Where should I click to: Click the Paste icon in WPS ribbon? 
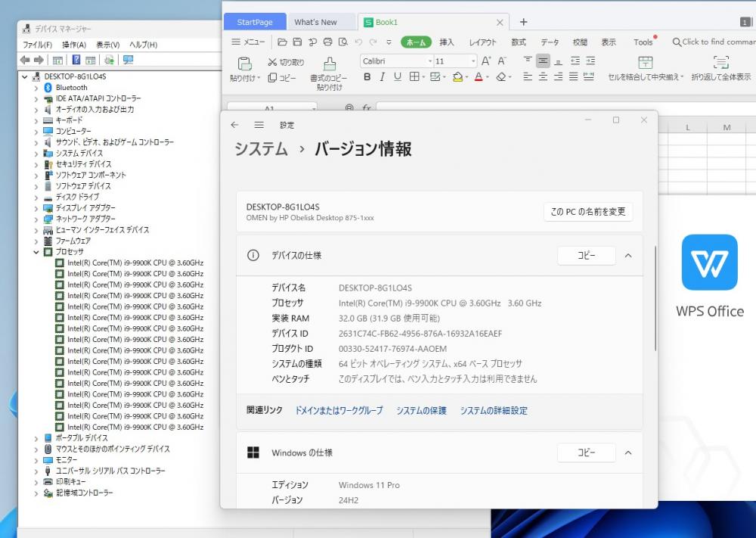click(244, 64)
